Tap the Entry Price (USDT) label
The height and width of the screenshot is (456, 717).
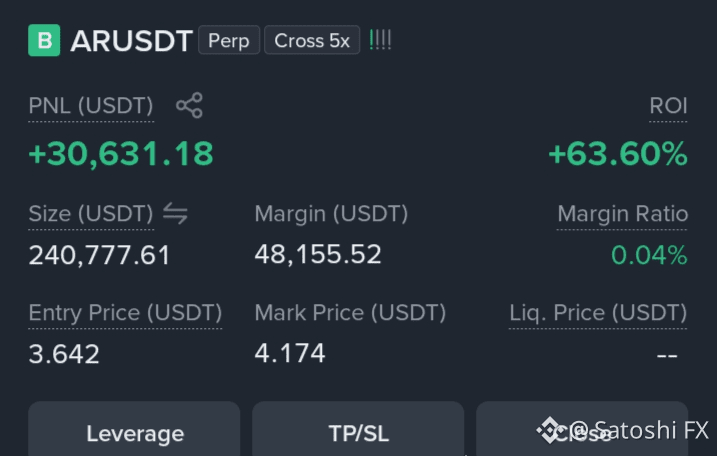click(125, 313)
